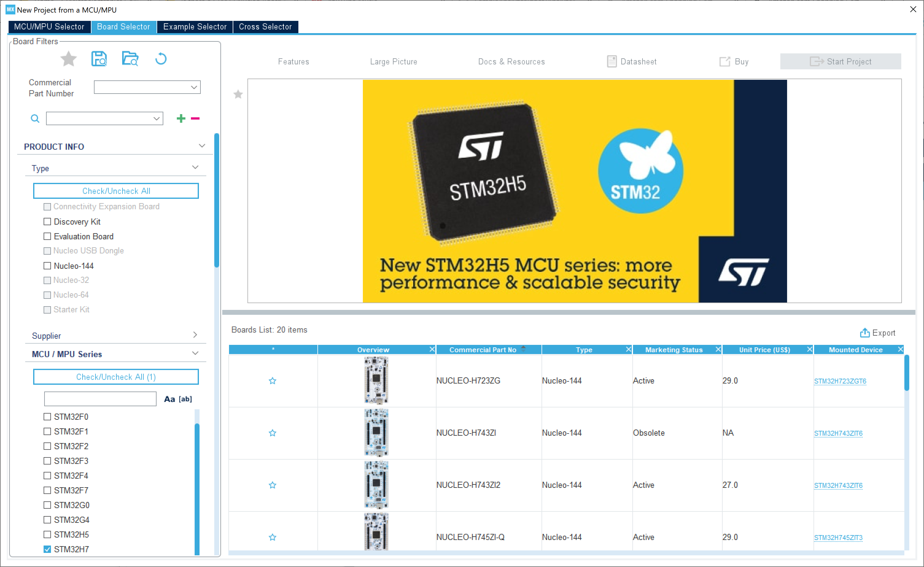Screen dimensions: 924x567
Task: Uncheck the STM32H7 series filter
Action: (47, 549)
